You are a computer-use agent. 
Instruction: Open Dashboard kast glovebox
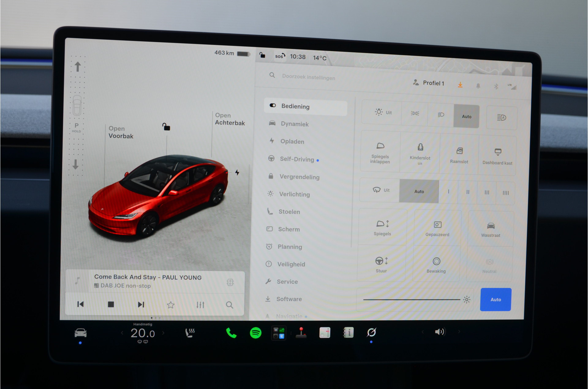coord(498,156)
